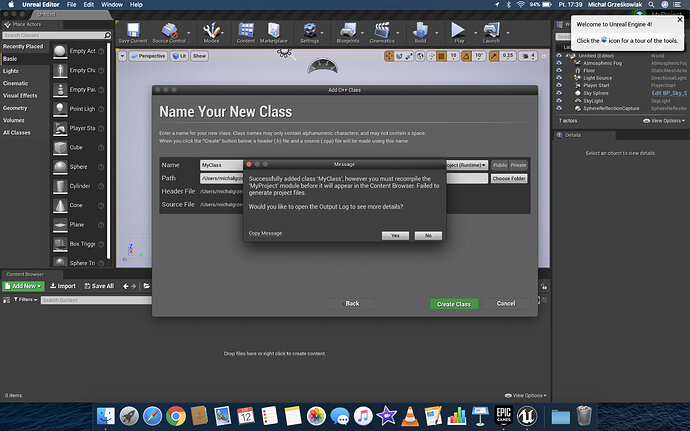Toggle visibility of SkyLight actor
The width and height of the screenshot is (690, 431).
(x=559, y=100)
